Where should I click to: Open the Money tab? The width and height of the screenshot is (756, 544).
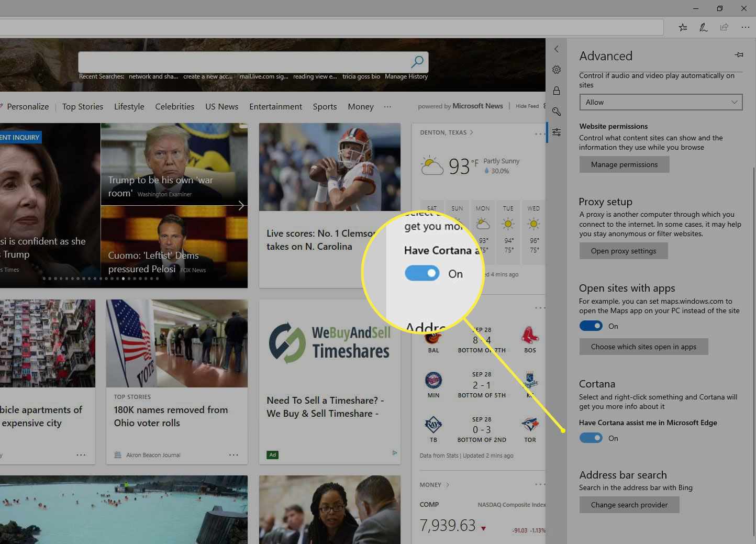point(361,106)
